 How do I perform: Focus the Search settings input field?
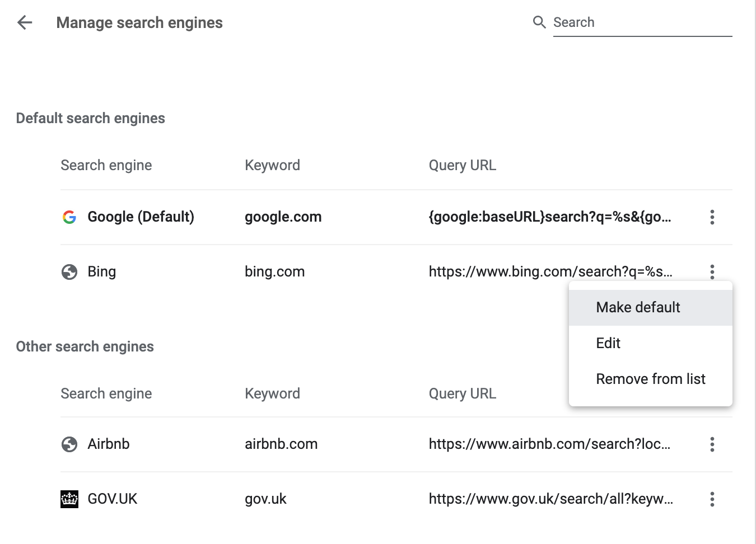[x=642, y=23]
